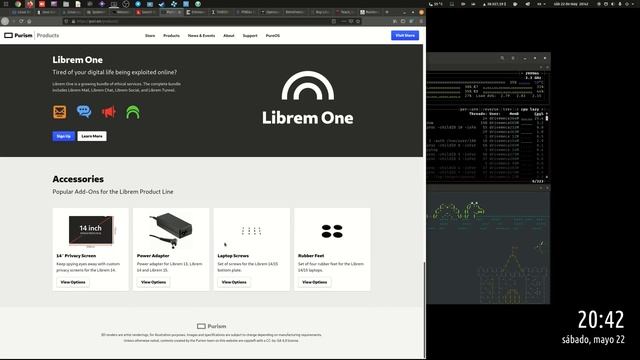Open the Firefox launcher in the top panel
The image size is (640, 360).
[29, 4]
